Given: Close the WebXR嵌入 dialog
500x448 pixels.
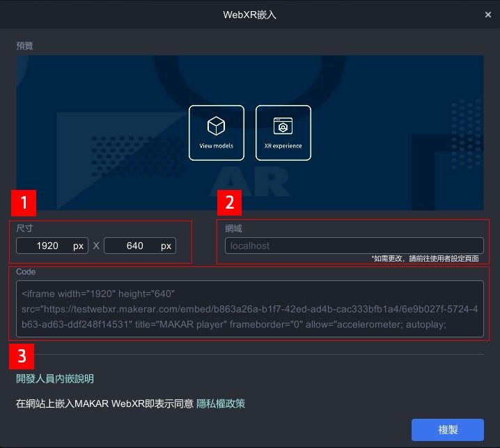Looking at the screenshot, I should pyautogui.click(x=487, y=14).
